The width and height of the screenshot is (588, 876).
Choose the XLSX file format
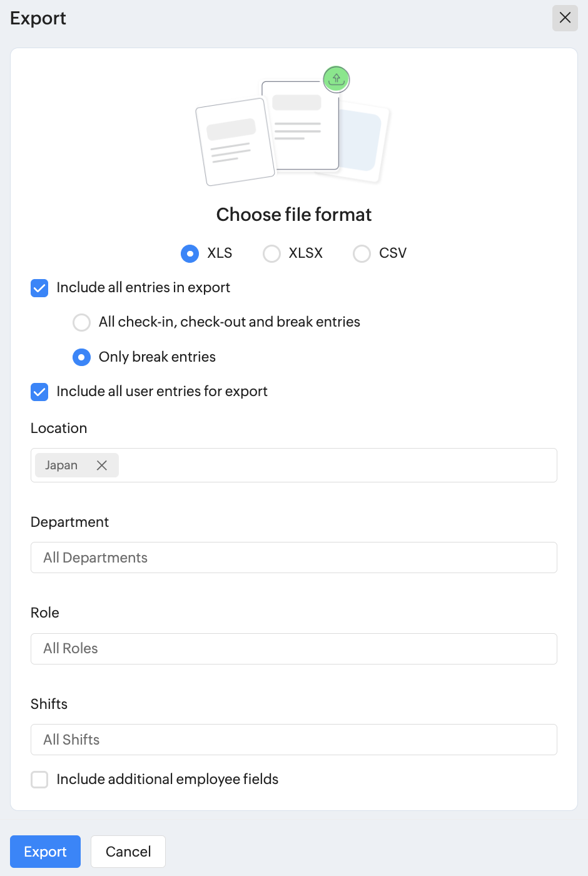271,253
